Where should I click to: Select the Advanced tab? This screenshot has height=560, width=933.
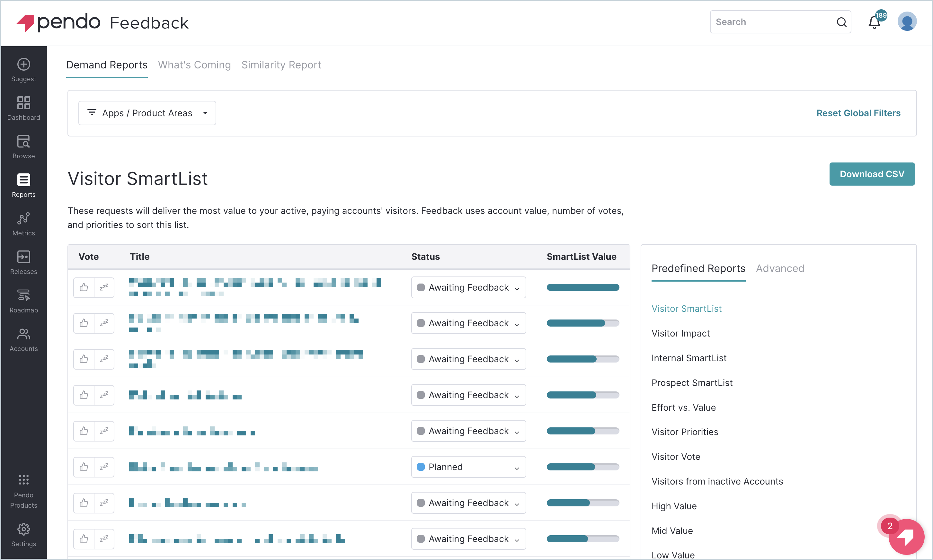click(780, 268)
